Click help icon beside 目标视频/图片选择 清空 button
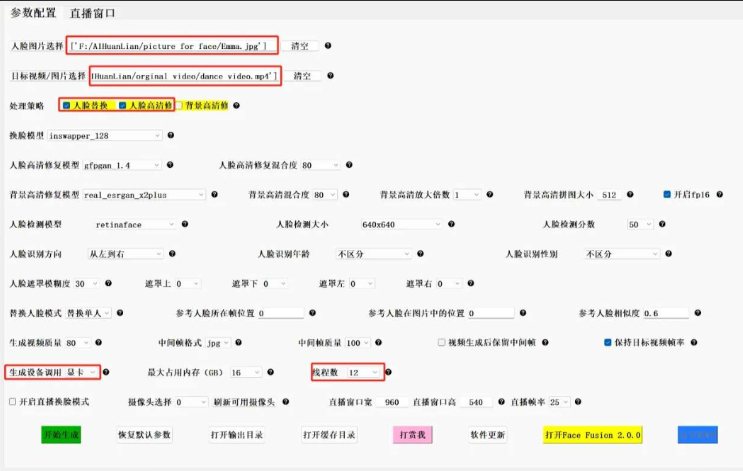 pyautogui.click(x=330, y=75)
